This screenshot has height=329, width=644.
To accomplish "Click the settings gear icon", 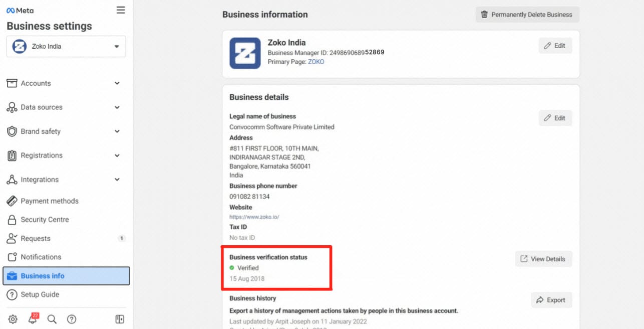I will click(x=13, y=319).
